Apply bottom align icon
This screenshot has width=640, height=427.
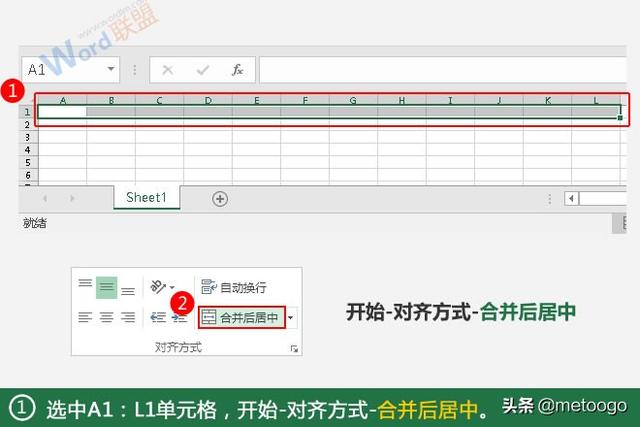point(128,290)
